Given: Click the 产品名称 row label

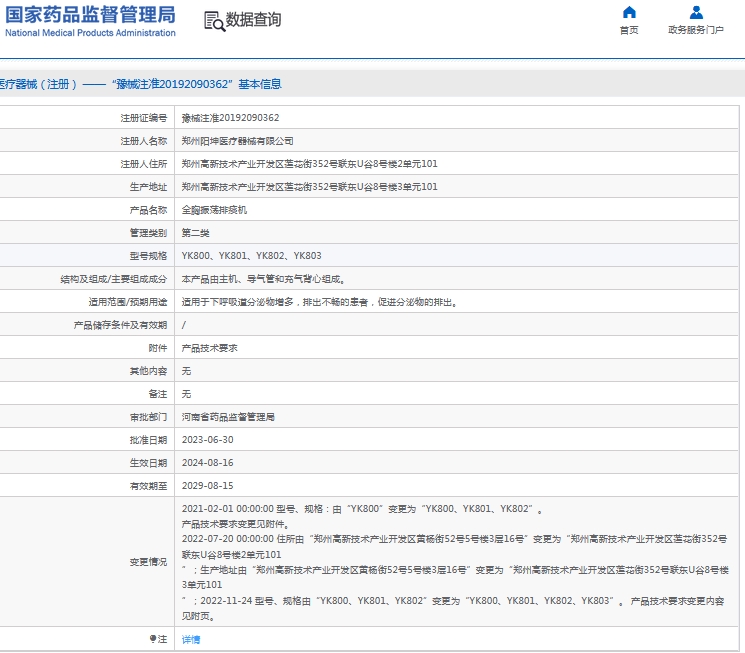Looking at the screenshot, I should tap(148, 210).
